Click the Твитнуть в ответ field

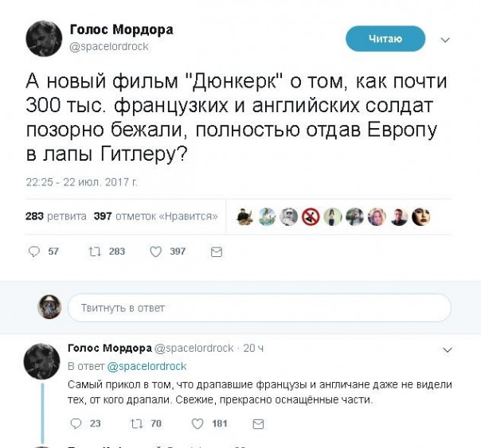tap(259, 307)
